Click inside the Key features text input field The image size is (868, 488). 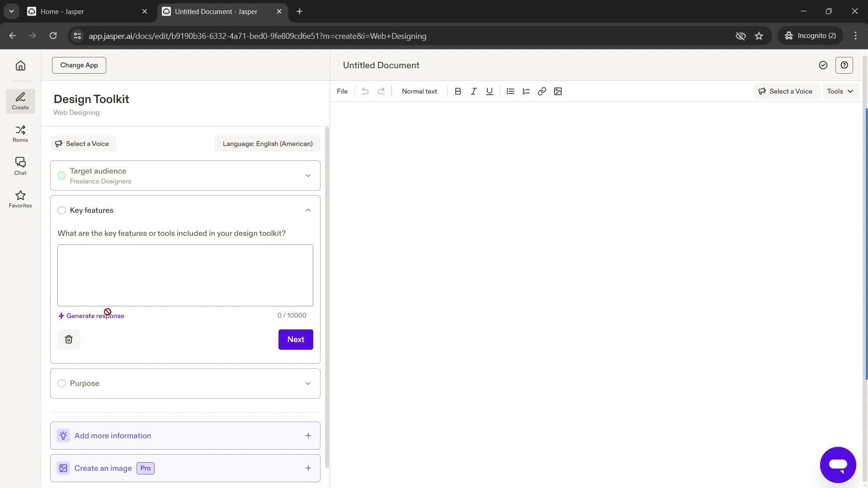[x=185, y=275]
